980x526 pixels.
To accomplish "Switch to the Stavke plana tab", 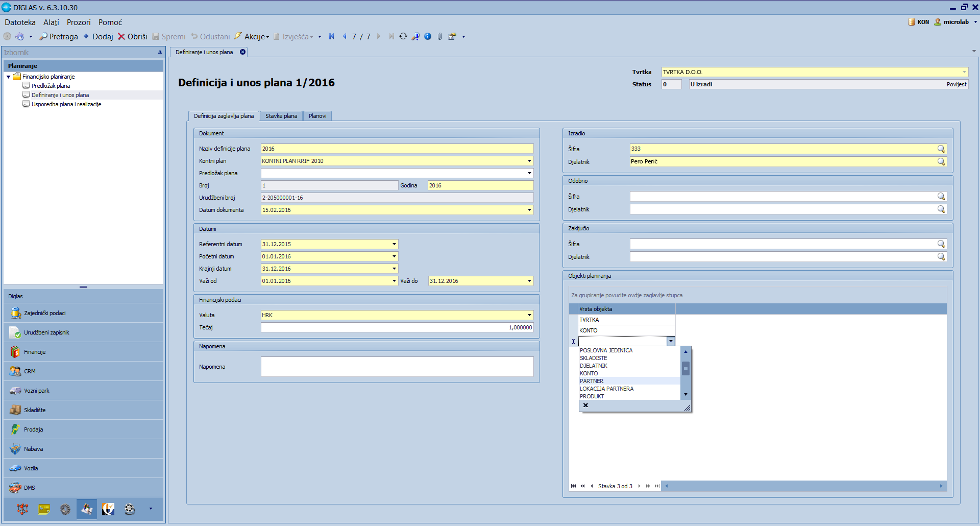I will point(281,116).
